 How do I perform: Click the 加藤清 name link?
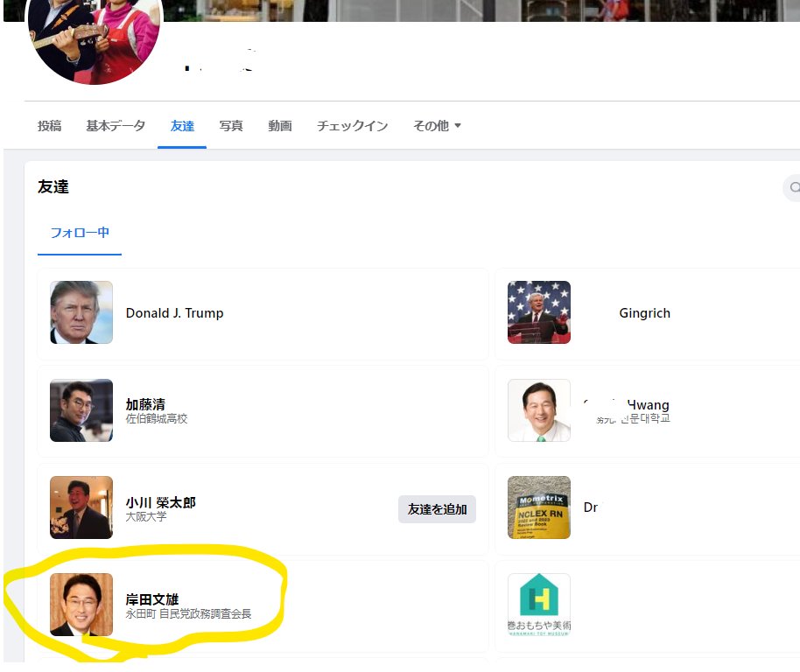pyautogui.click(x=145, y=404)
